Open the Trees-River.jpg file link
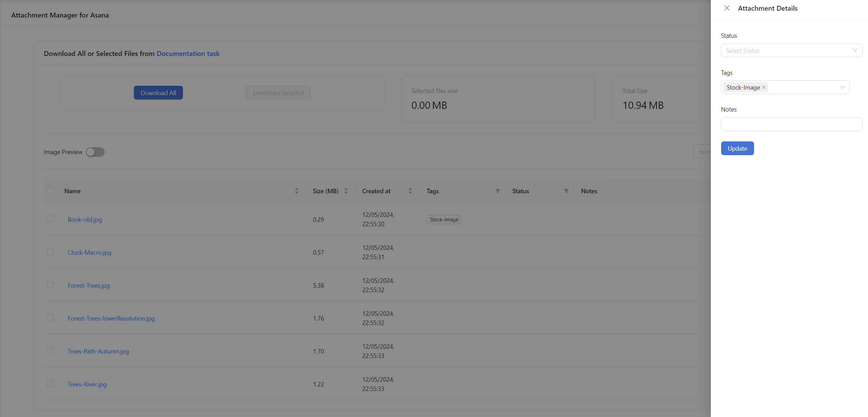 click(87, 384)
